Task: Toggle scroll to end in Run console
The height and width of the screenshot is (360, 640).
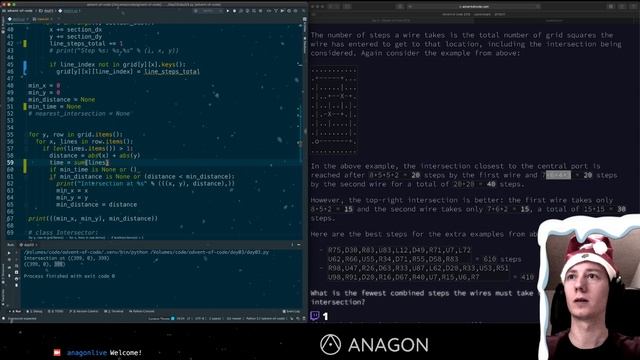Action: pyautogui.click(x=16, y=272)
